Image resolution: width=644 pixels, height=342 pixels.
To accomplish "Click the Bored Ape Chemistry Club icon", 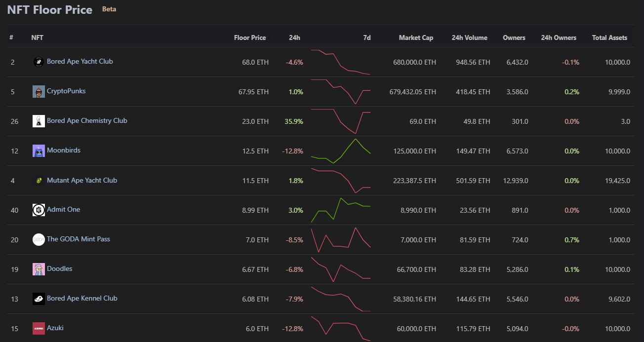I will 39,121.
